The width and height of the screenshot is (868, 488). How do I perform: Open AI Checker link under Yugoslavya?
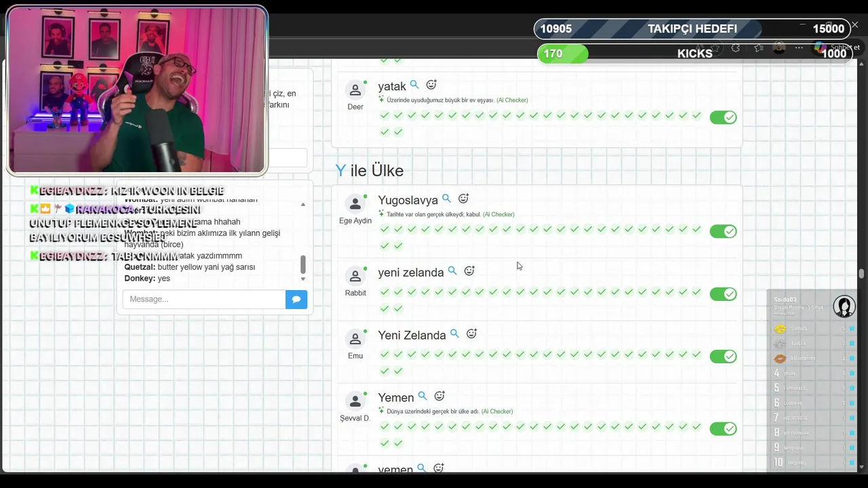click(498, 214)
